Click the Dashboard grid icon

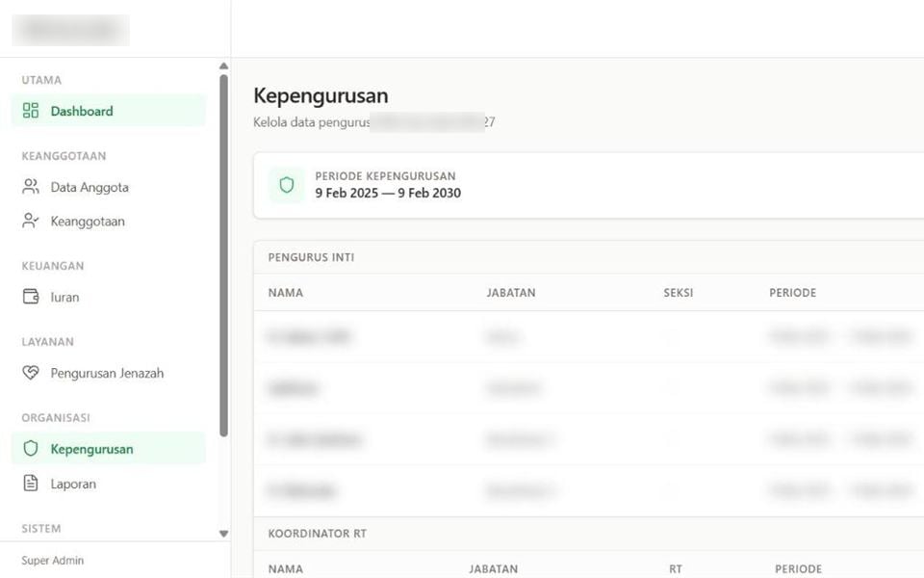click(x=31, y=110)
